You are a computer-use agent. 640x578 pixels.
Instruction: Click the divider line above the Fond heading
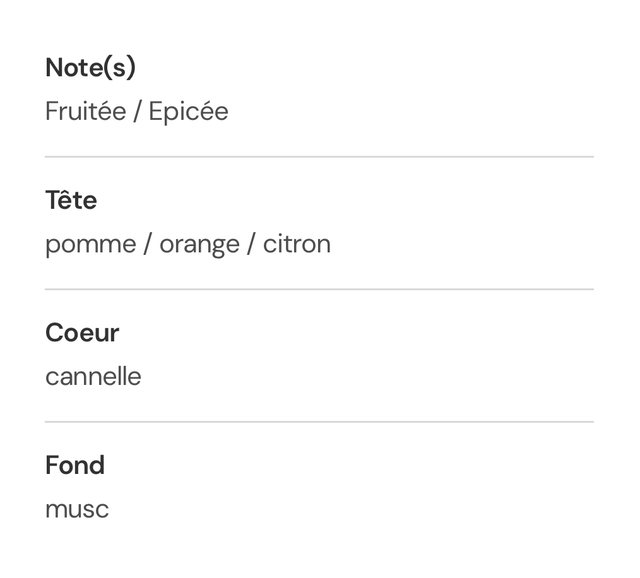click(x=319, y=422)
